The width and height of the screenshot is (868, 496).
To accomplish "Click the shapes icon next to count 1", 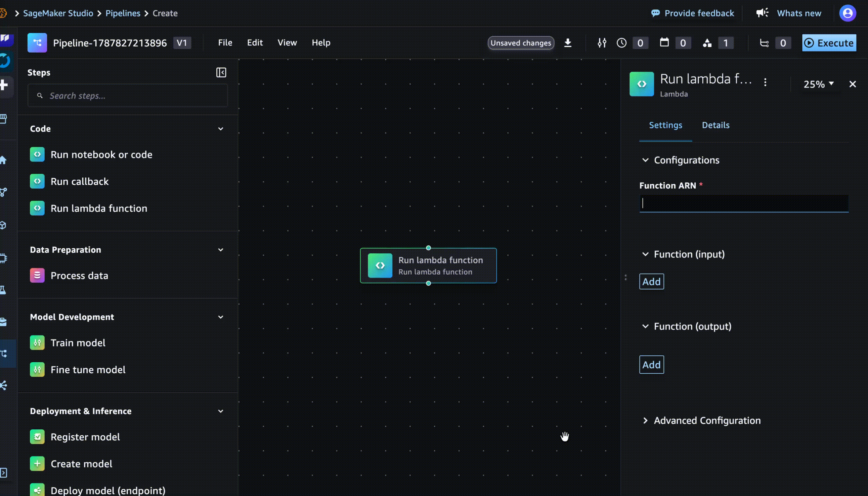I will coord(707,43).
